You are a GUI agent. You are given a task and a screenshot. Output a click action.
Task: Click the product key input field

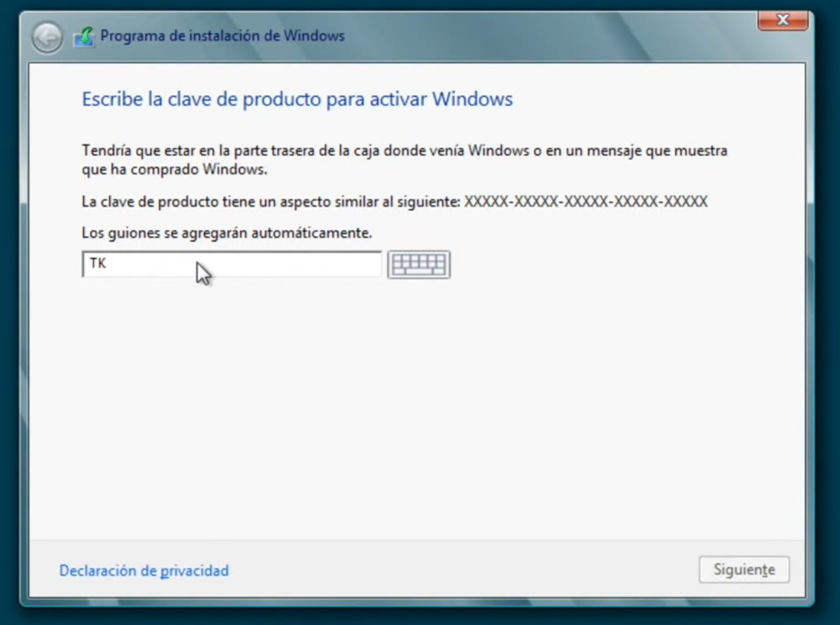(x=232, y=265)
